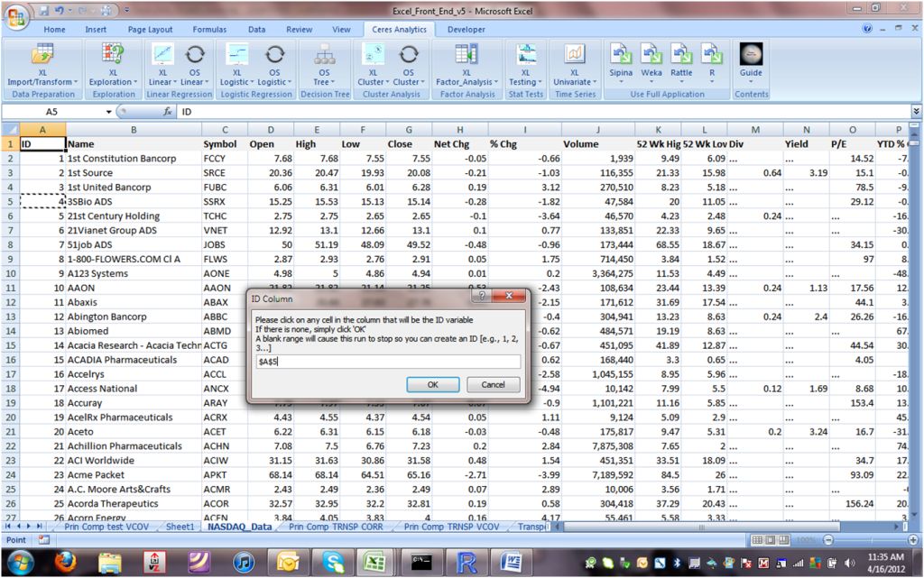The width and height of the screenshot is (924, 578).
Task: Select the Sheet1 worksheet tab
Action: click(x=180, y=527)
